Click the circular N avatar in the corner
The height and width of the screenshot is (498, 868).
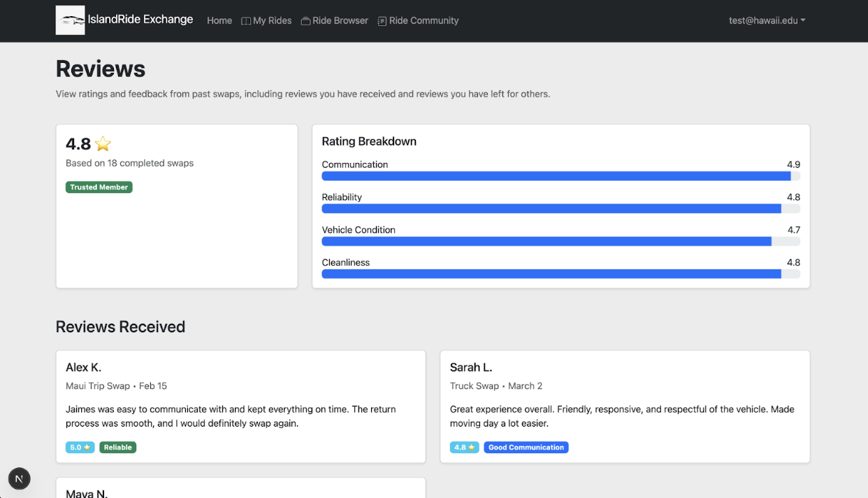click(x=19, y=478)
